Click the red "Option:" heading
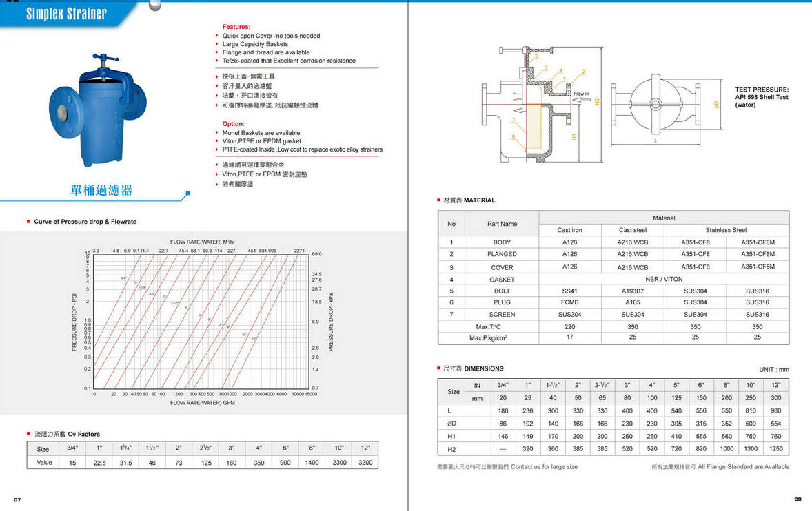The width and height of the screenshot is (812, 511). point(234,123)
